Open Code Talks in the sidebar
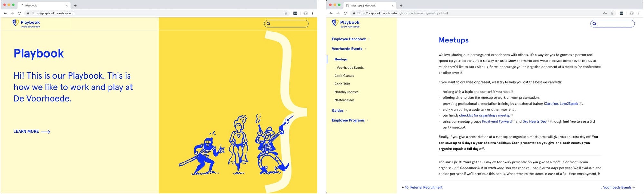This screenshot has width=644, height=194. pyautogui.click(x=342, y=84)
